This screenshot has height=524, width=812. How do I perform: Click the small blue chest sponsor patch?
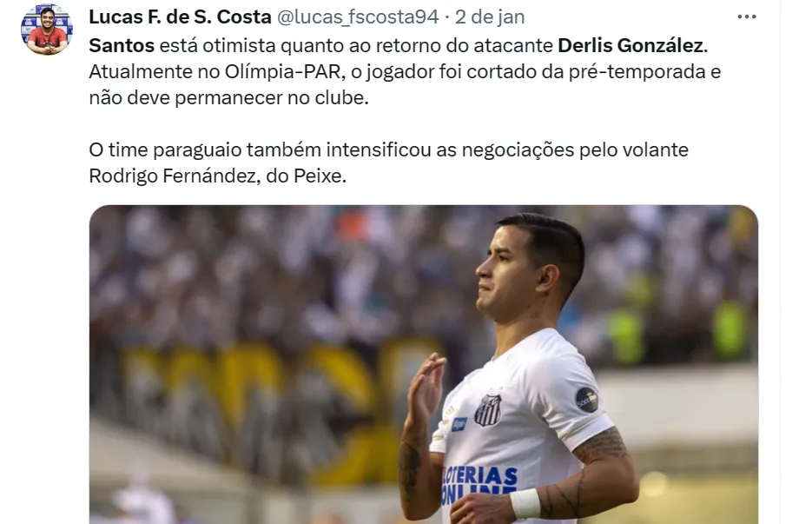click(459, 424)
